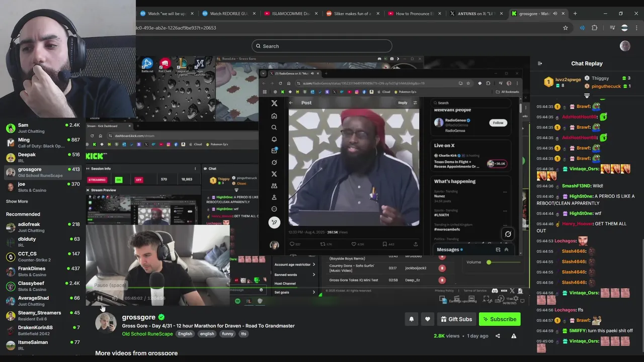This screenshot has width=644, height=362.
Task: Expand Messages drawer in streamed X page
Action: click(x=506, y=249)
